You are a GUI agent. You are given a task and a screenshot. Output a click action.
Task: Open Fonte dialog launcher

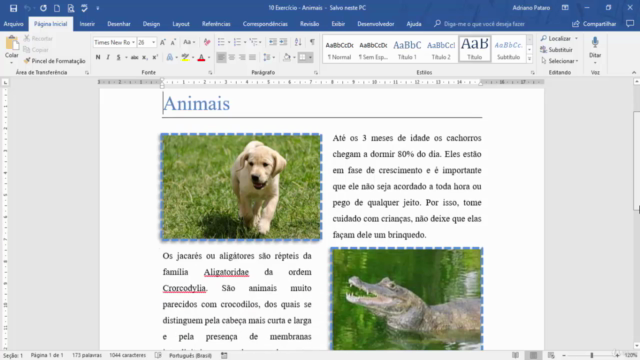pos(210,73)
